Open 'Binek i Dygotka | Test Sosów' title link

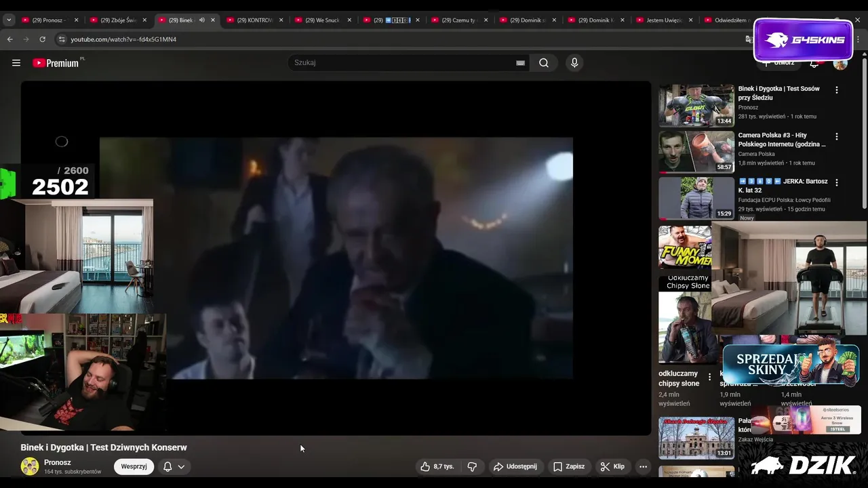point(778,93)
